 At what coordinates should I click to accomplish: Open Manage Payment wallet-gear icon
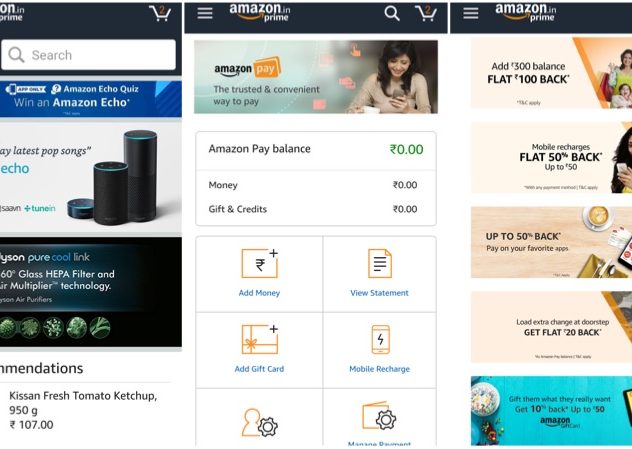click(x=379, y=416)
